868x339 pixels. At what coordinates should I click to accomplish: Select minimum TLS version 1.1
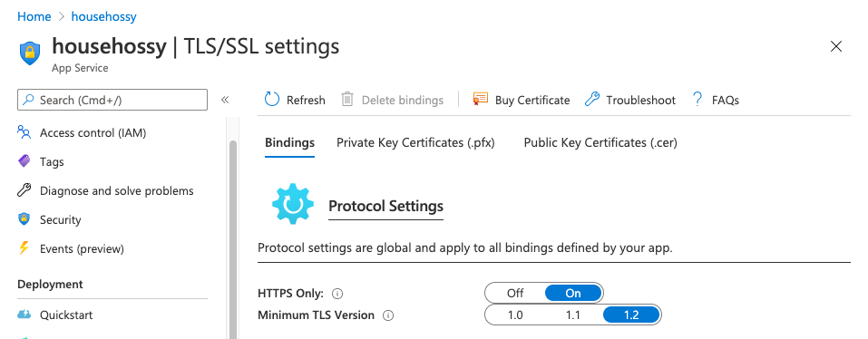point(573,315)
